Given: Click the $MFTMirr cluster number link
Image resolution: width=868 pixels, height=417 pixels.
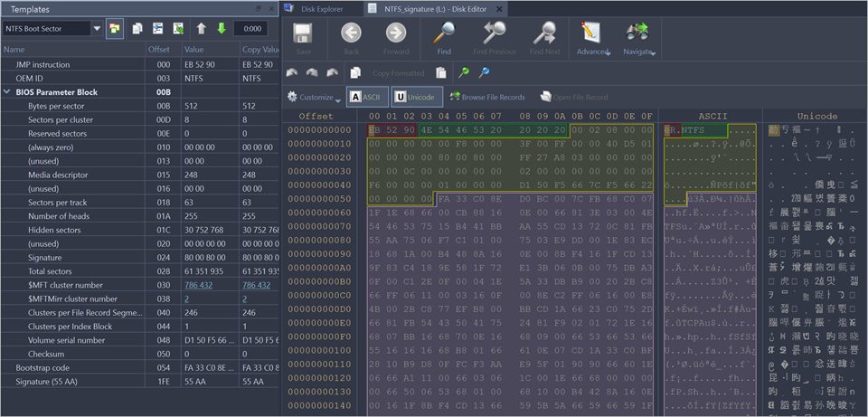Looking at the screenshot, I should click(186, 299).
